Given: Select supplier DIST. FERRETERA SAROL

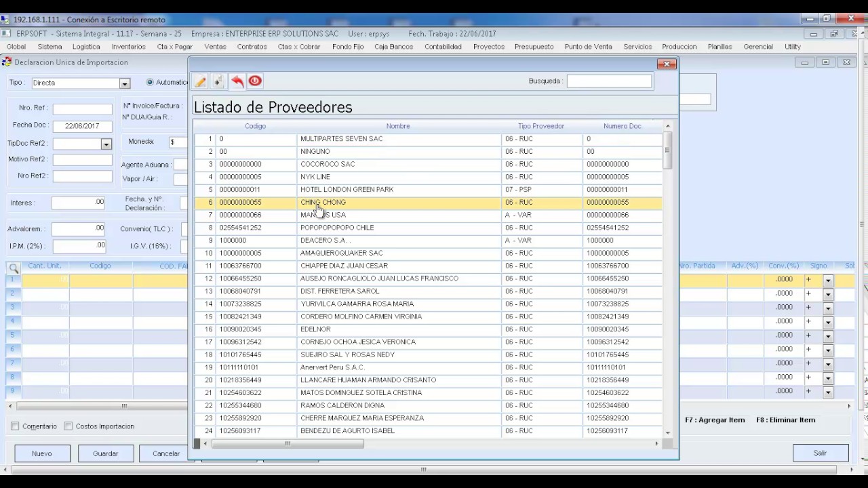Looking at the screenshot, I should tap(428, 291).
